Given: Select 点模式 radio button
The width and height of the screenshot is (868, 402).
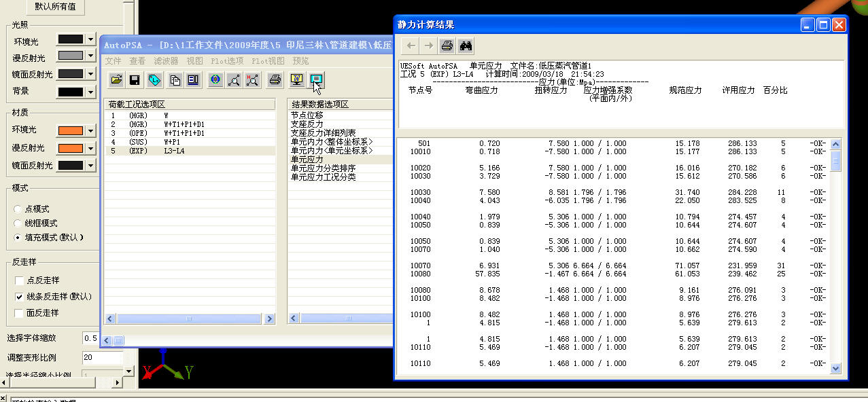Looking at the screenshot, I should point(18,209).
